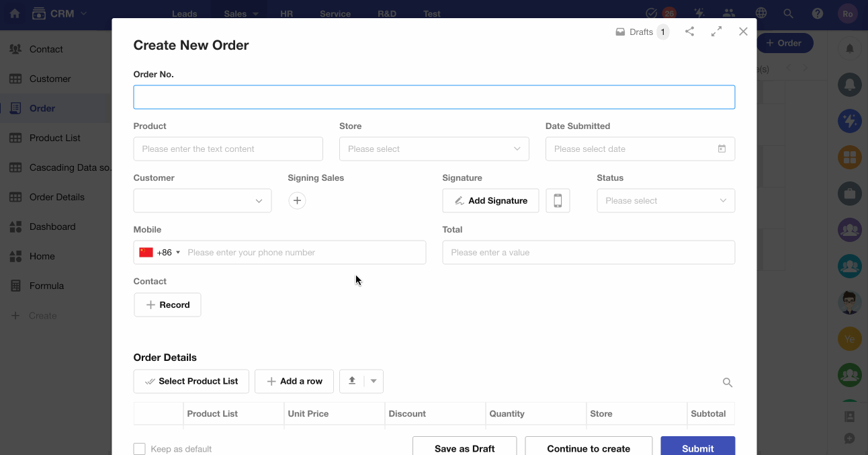
Task: Enable the Keep as default checkbox
Action: 140,449
